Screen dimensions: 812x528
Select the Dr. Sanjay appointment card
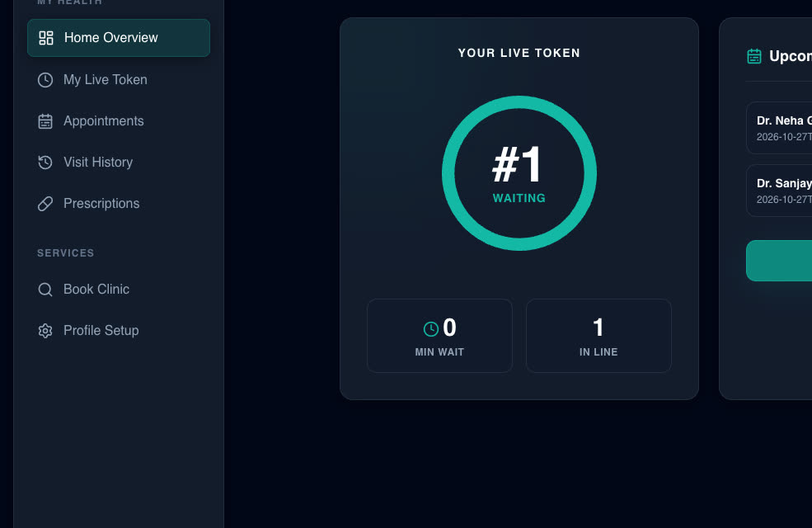(779, 191)
